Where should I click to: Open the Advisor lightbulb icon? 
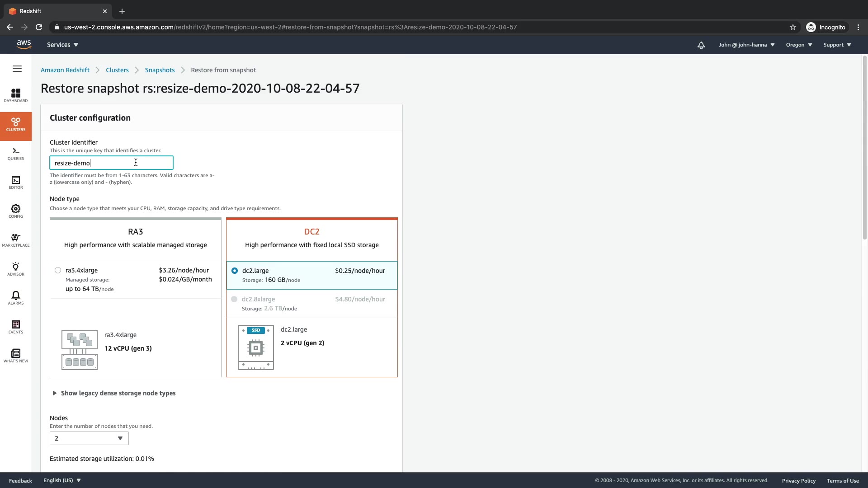(16, 269)
